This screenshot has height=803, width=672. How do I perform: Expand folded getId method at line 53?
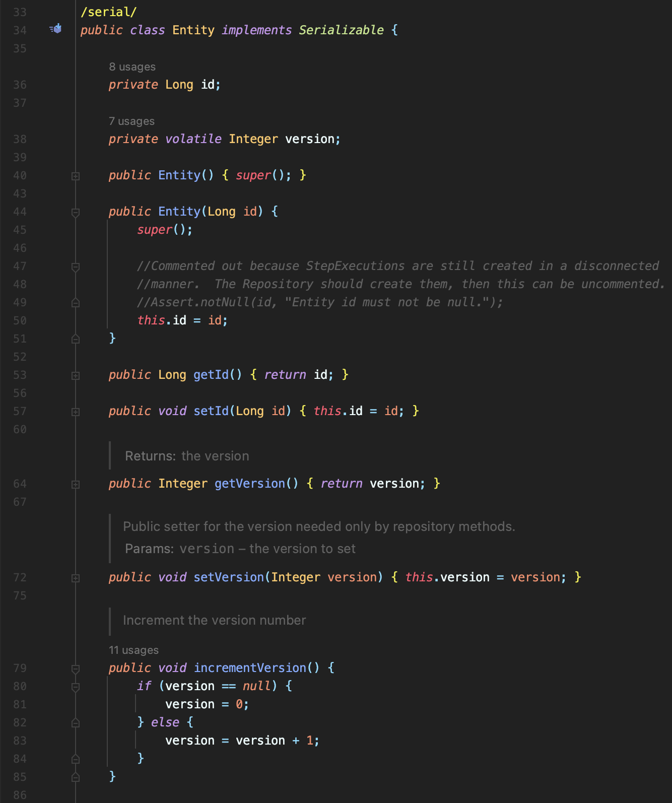(76, 375)
